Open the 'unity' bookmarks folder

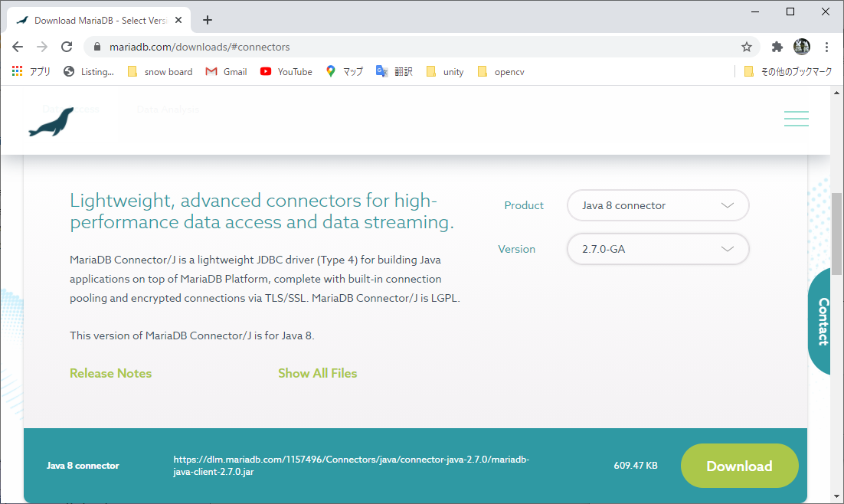tap(444, 71)
